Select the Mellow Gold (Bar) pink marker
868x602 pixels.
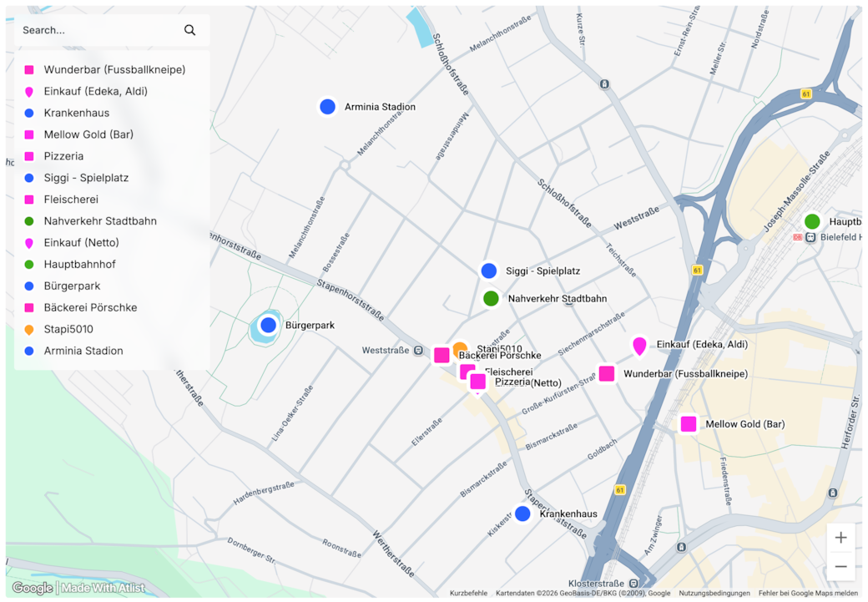click(689, 424)
